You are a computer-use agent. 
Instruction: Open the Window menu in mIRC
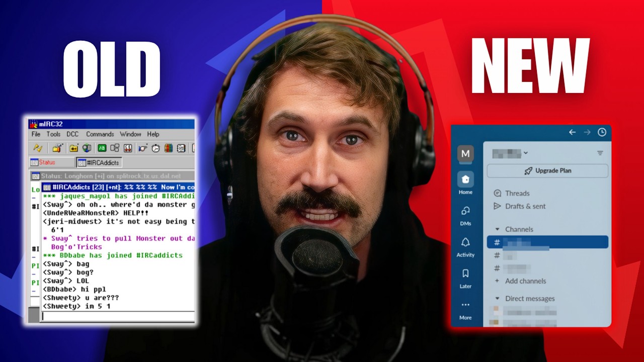pos(130,134)
